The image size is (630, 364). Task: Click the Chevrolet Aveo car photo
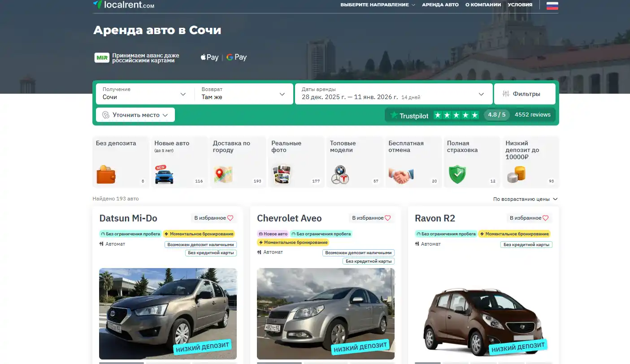click(x=326, y=314)
